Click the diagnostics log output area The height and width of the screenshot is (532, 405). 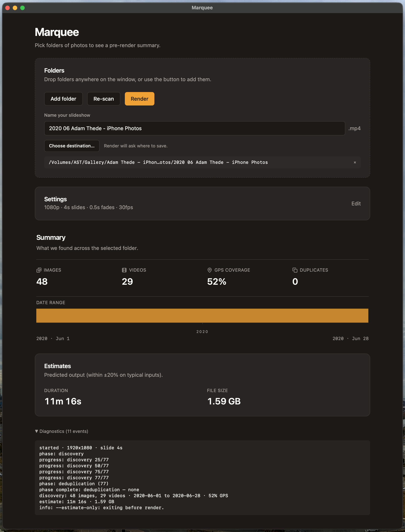[202, 478]
